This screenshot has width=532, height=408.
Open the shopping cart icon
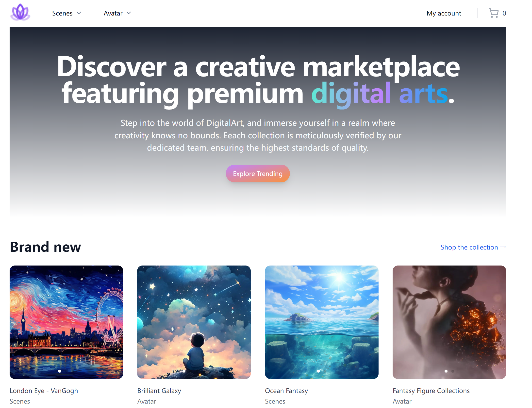click(x=494, y=13)
